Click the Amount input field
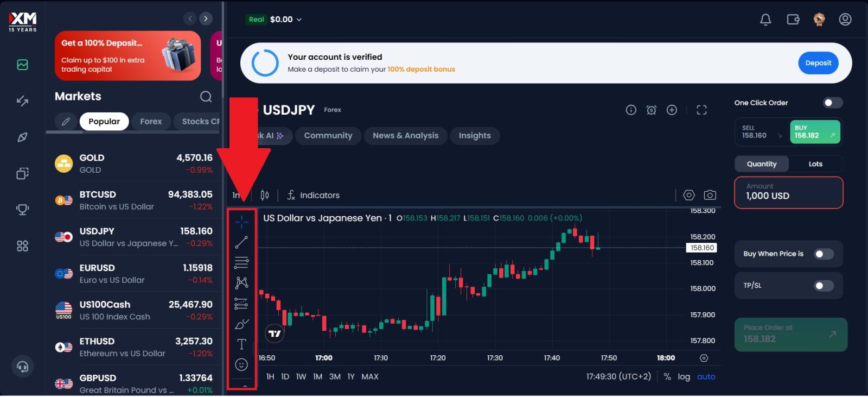The image size is (868, 397). 788,192
